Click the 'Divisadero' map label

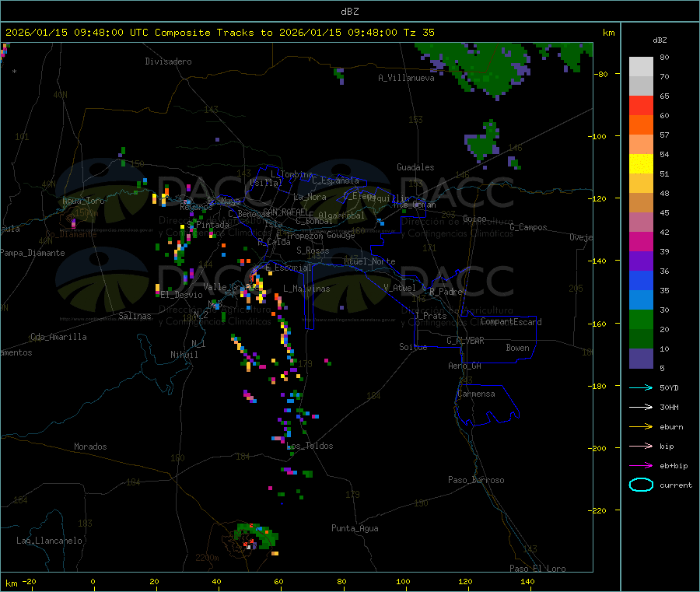[x=168, y=61]
